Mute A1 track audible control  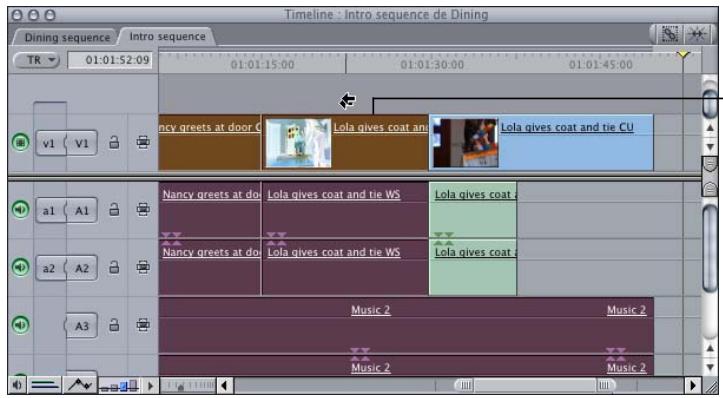click(20, 210)
